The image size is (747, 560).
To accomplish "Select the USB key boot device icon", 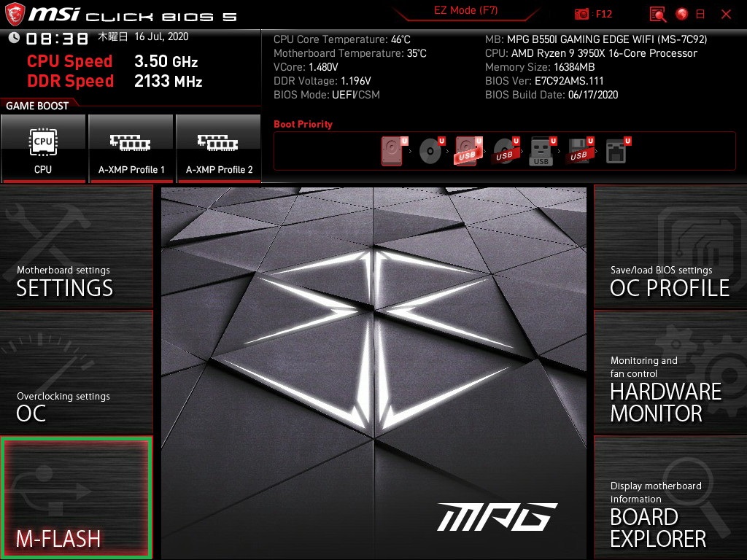I will pyautogui.click(x=542, y=151).
